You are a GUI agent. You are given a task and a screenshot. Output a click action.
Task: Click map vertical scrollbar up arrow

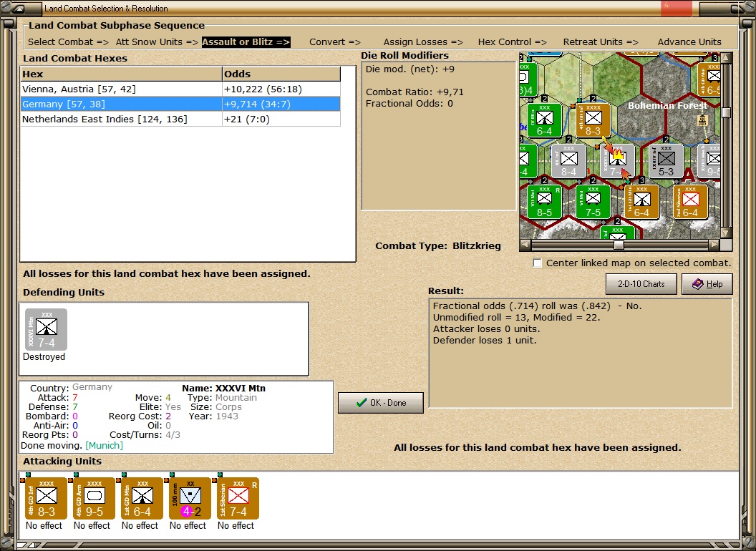coord(726,58)
